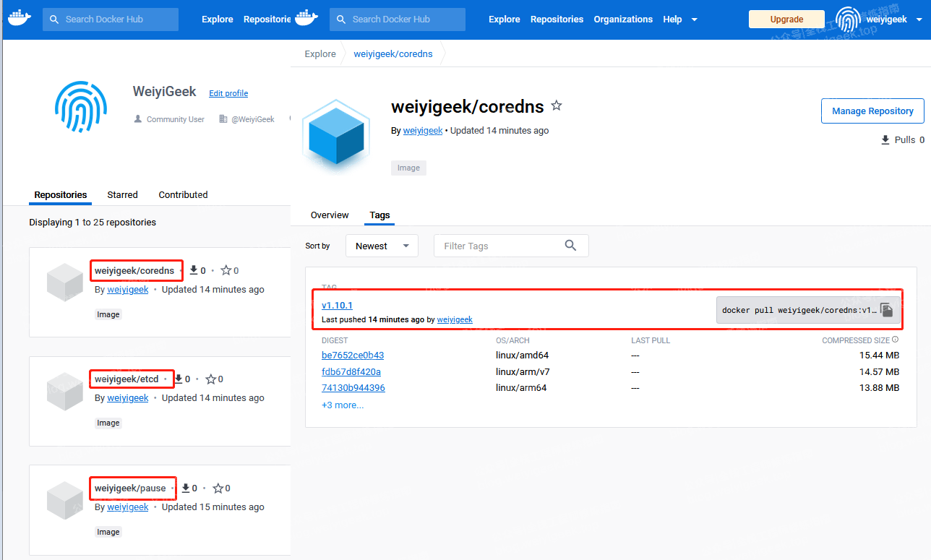Screen dimensions: 931x560
Task: Click the docker pull command box
Action: (808, 310)
